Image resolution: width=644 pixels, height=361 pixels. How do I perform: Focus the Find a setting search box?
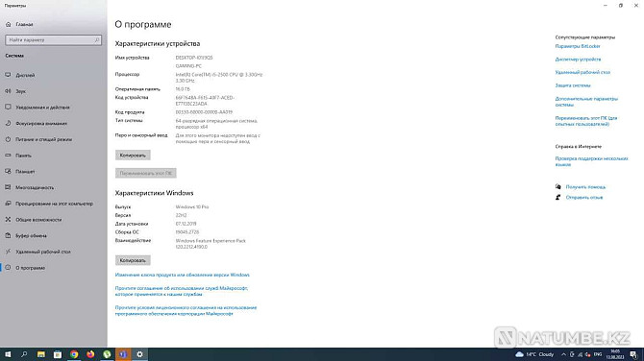pyautogui.click(x=54, y=39)
